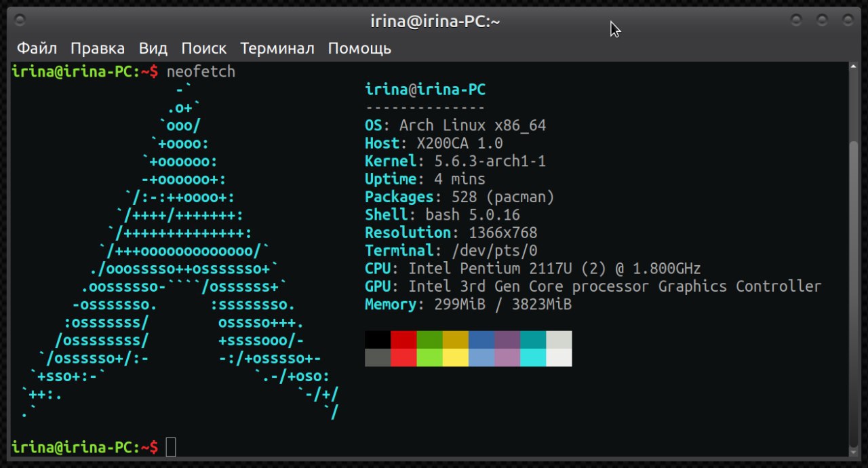Open the Правка menu
868x468 pixels.
tap(98, 49)
